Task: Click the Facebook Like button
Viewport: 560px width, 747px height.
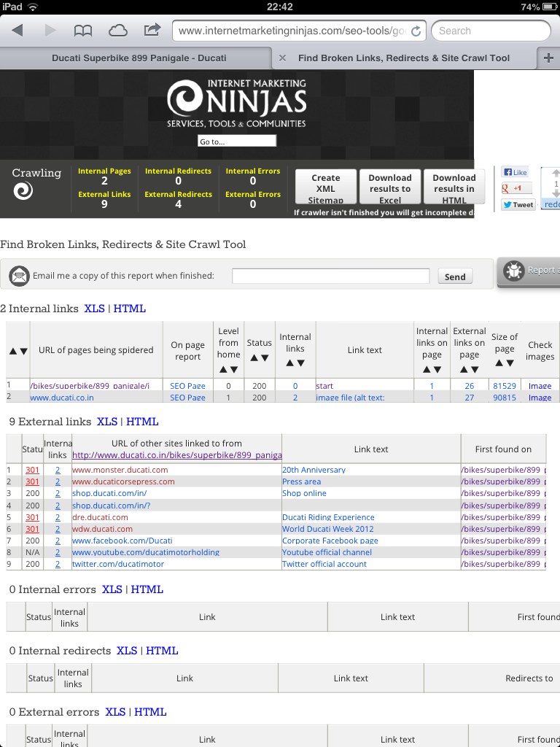Action: coord(516,172)
